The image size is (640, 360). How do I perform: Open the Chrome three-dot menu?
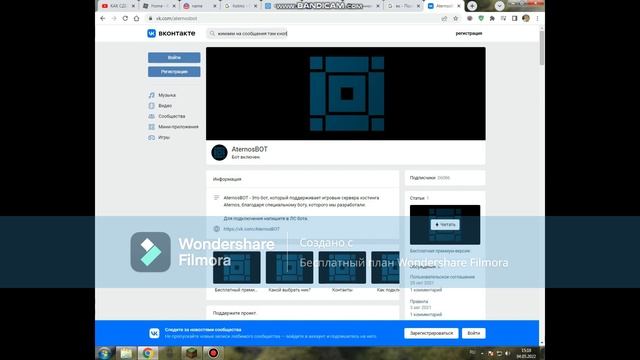537,18
